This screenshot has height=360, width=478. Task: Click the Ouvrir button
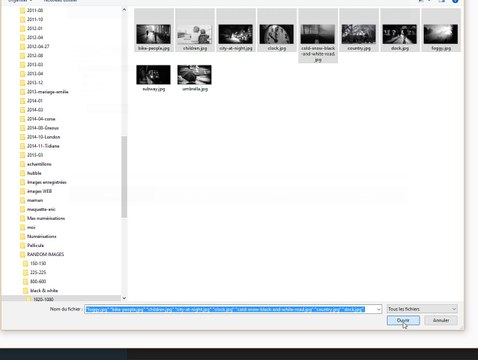pos(403,320)
